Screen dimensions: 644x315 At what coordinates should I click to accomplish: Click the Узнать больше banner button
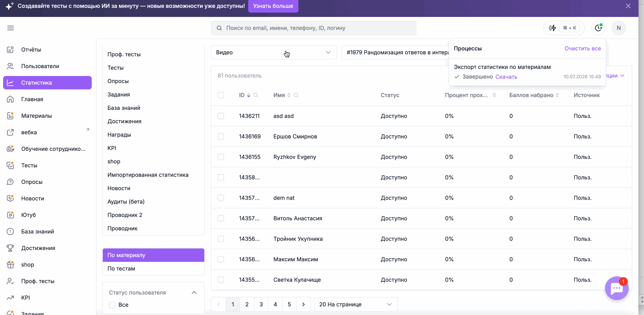(273, 6)
